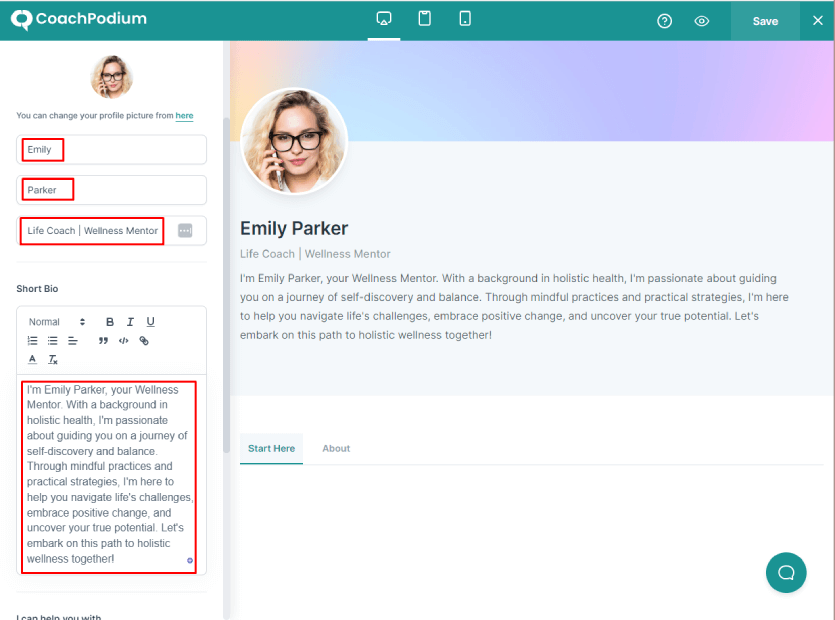This screenshot has width=835, height=620.
Task: Insert a blockquote
Action: [x=103, y=341]
